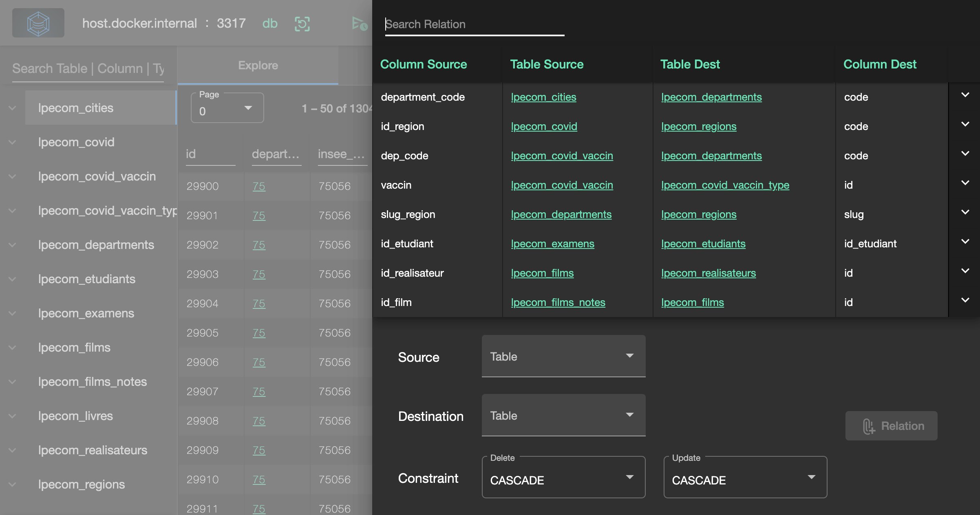The image size is (980, 515).
Task: Expand the slug_region relation row chevron
Action: (965, 212)
